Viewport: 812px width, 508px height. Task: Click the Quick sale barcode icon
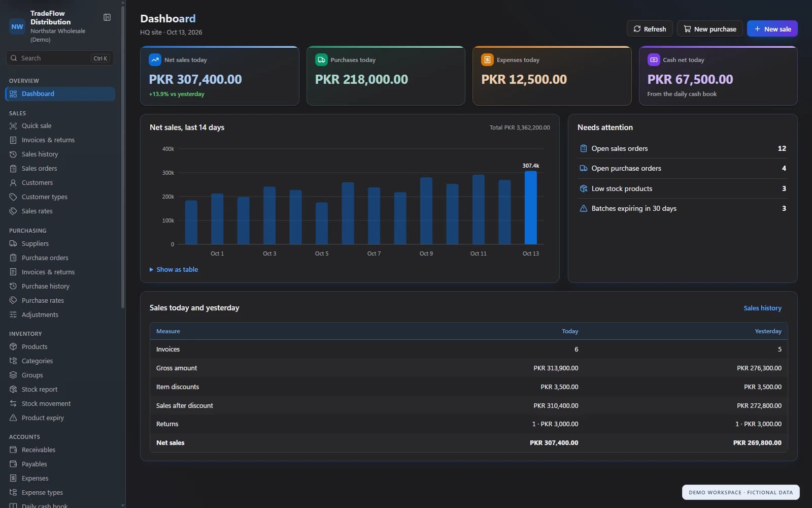click(13, 126)
